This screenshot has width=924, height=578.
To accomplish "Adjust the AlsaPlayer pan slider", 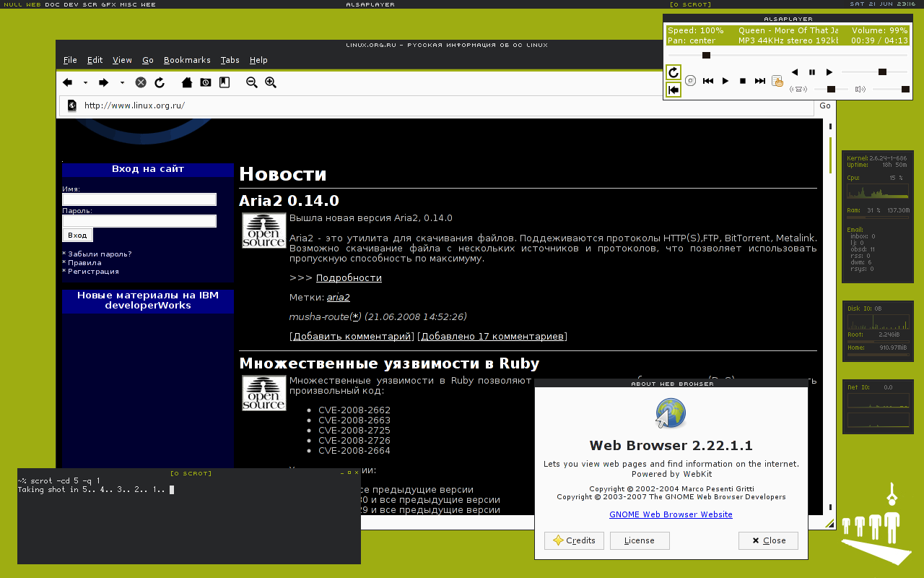I will point(831,90).
